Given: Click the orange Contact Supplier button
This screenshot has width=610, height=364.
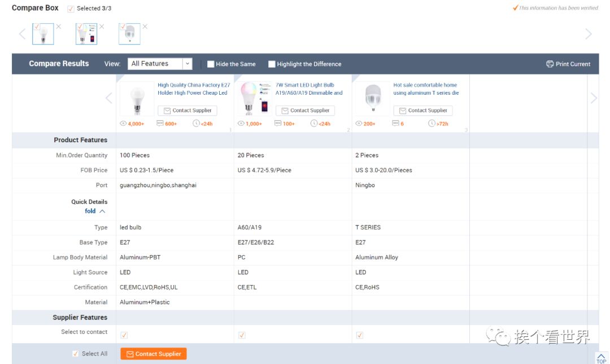Looking at the screenshot, I should pyautogui.click(x=153, y=354).
